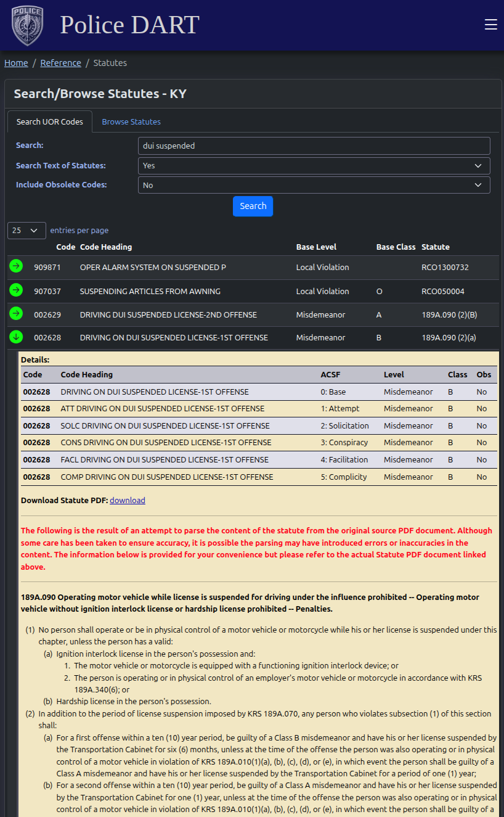Sort by Code Heading column header
Viewport: 504px width, 817px height.
(106, 247)
